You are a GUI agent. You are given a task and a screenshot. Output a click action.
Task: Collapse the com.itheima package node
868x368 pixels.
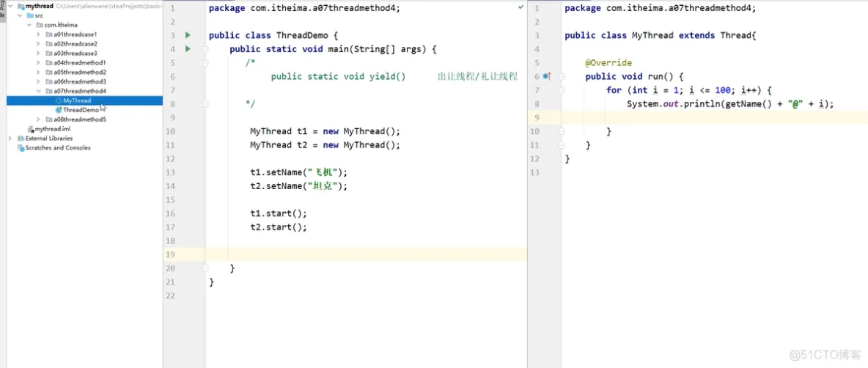[29, 25]
